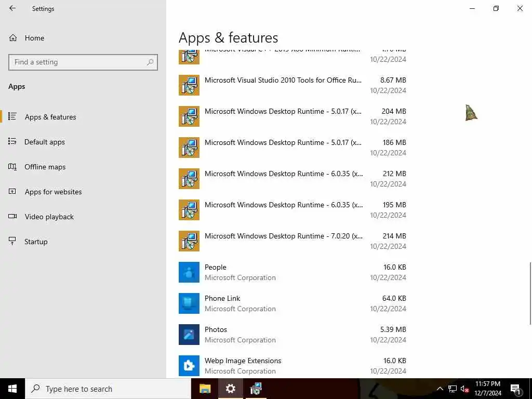The width and height of the screenshot is (532, 399).
Task: Go back using the Settings back arrow
Action: [x=12, y=8]
